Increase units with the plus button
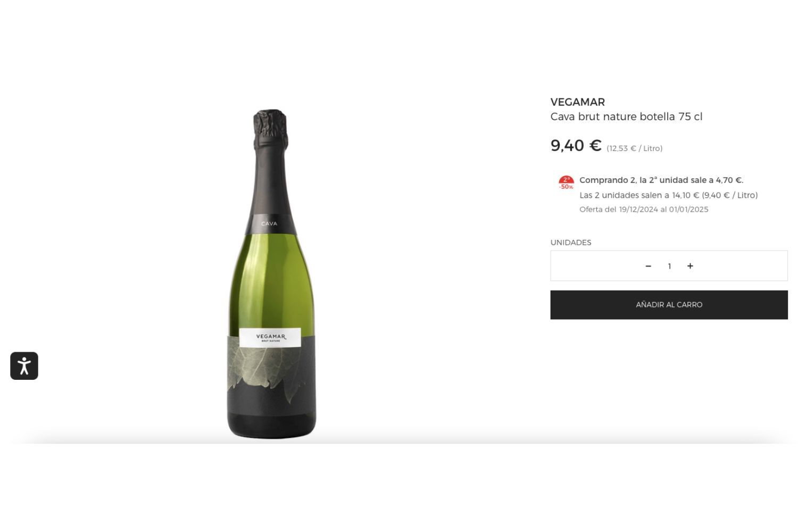This screenshot has width=798, height=532. [x=690, y=266]
